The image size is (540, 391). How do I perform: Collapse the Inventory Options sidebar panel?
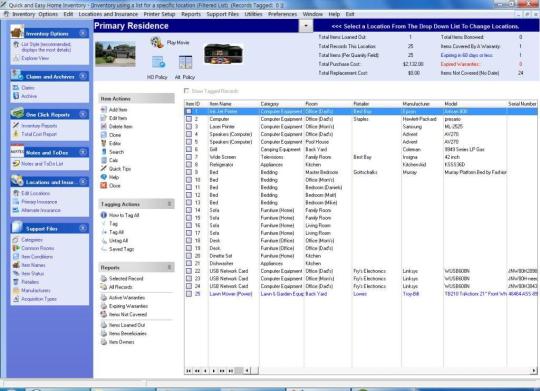click(83, 33)
